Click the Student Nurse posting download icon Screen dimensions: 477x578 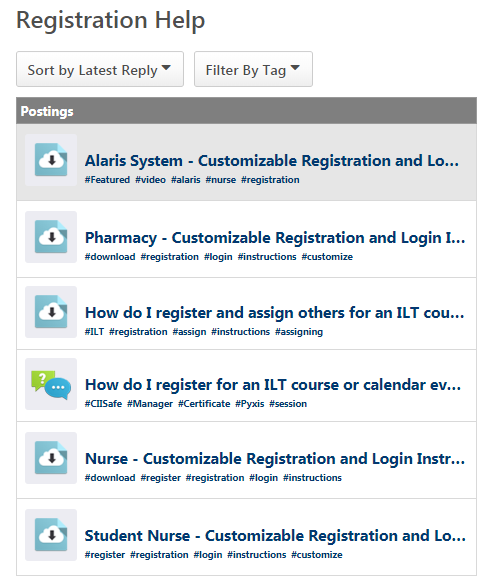point(51,535)
